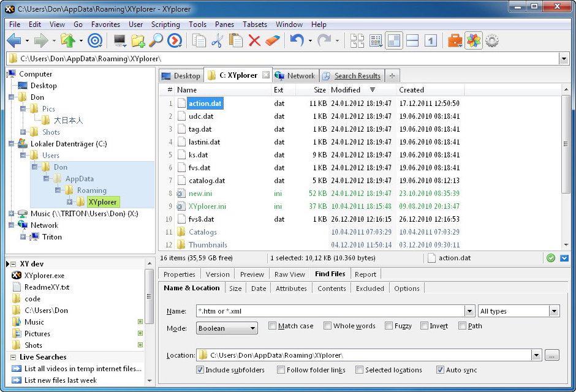This screenshot has width=576, height=392.
Task: Open Find Files magnifier icon
Action: (156, 40)
